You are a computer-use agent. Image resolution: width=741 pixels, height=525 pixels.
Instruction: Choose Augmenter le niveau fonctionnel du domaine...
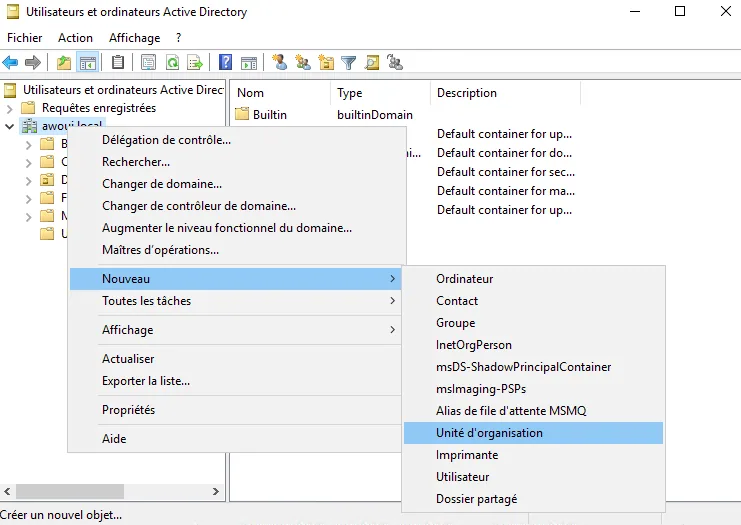click(x=235, y=228)
